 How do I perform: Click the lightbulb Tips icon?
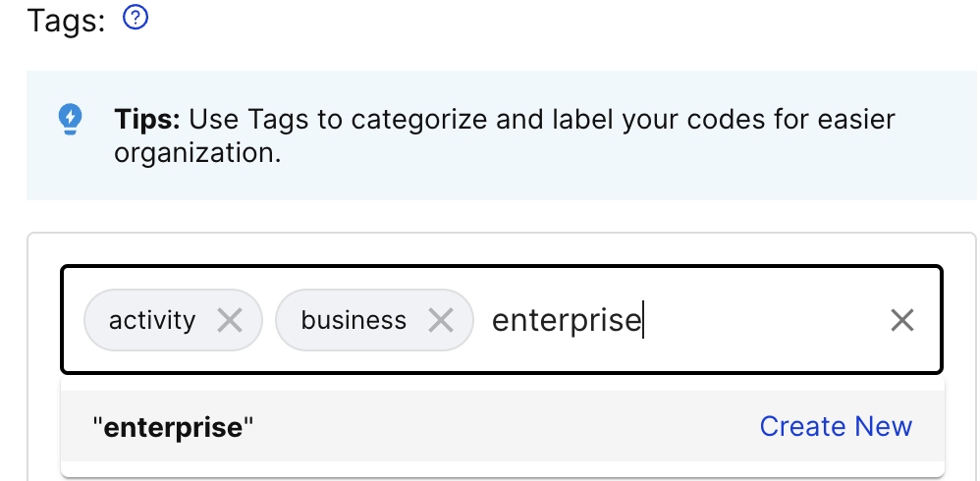coord(70,120)
